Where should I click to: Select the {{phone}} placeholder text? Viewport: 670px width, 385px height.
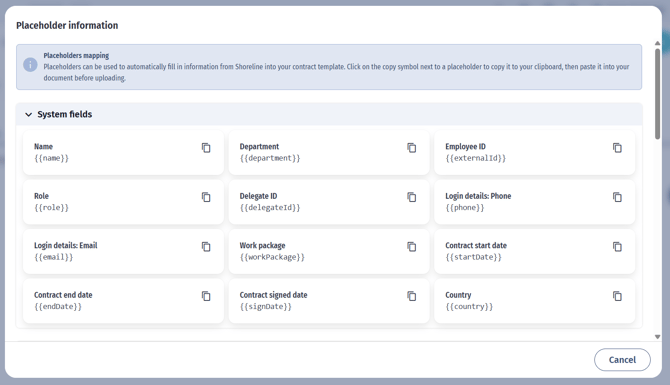click(x=464, y=208)
